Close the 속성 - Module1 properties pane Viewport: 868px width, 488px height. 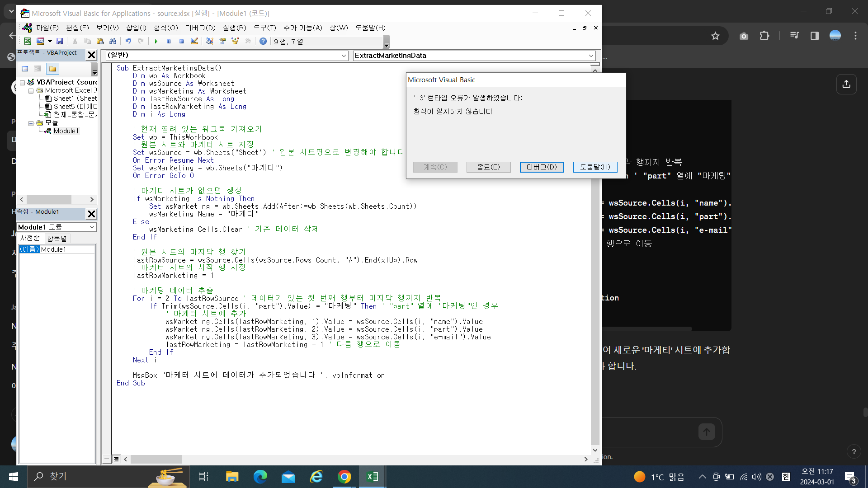91,214
